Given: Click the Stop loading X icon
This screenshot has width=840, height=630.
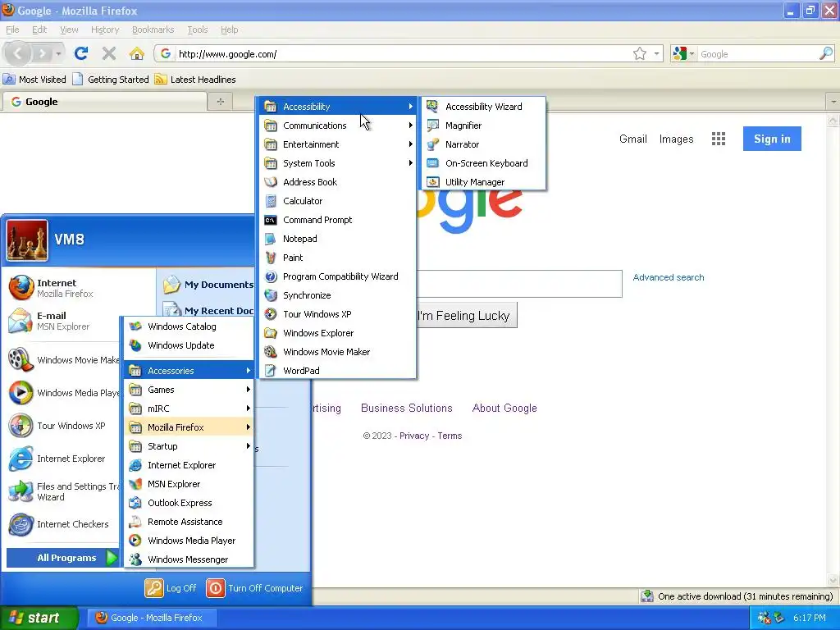Looking at the screenshot, I should [109, 53].
